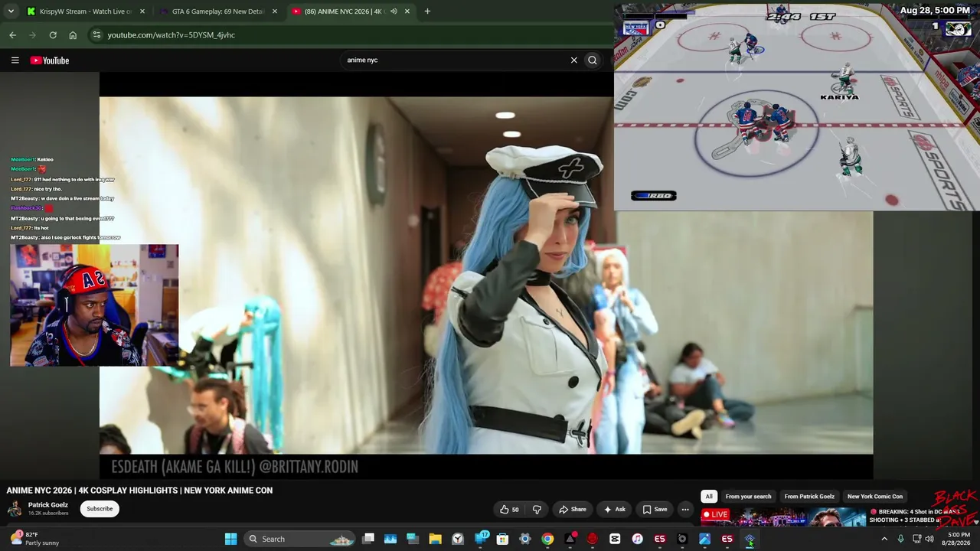Image resolution: width=980 pixels, height=551 pixels.
Task: View site information for youtube.com
Action: coord(96,34)
